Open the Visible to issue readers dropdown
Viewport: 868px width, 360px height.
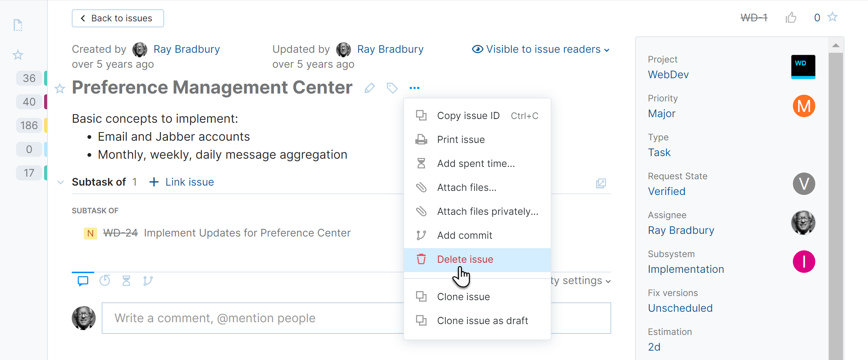click(x=541, y=49)
